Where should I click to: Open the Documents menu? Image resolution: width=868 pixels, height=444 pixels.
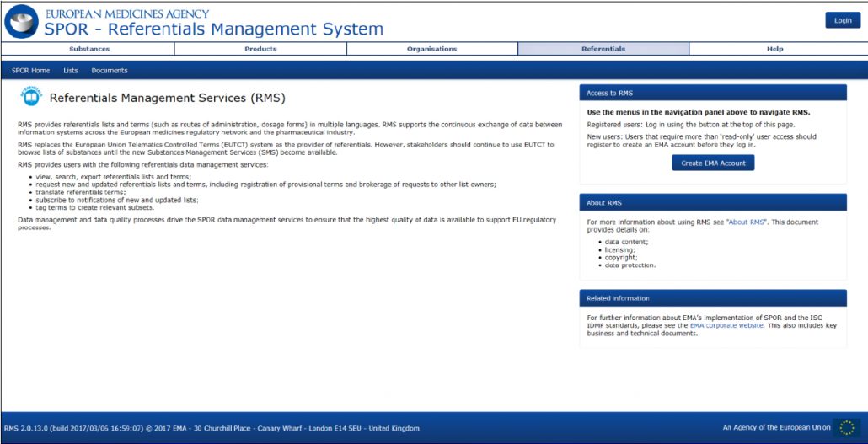[x=110, y=70]
